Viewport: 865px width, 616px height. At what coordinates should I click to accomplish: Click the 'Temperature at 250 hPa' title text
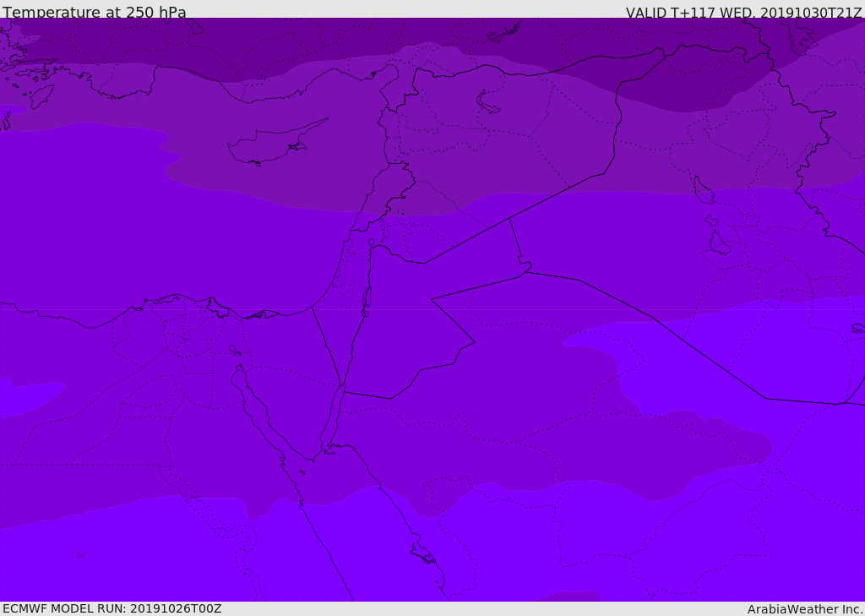(x=95, y=12)
